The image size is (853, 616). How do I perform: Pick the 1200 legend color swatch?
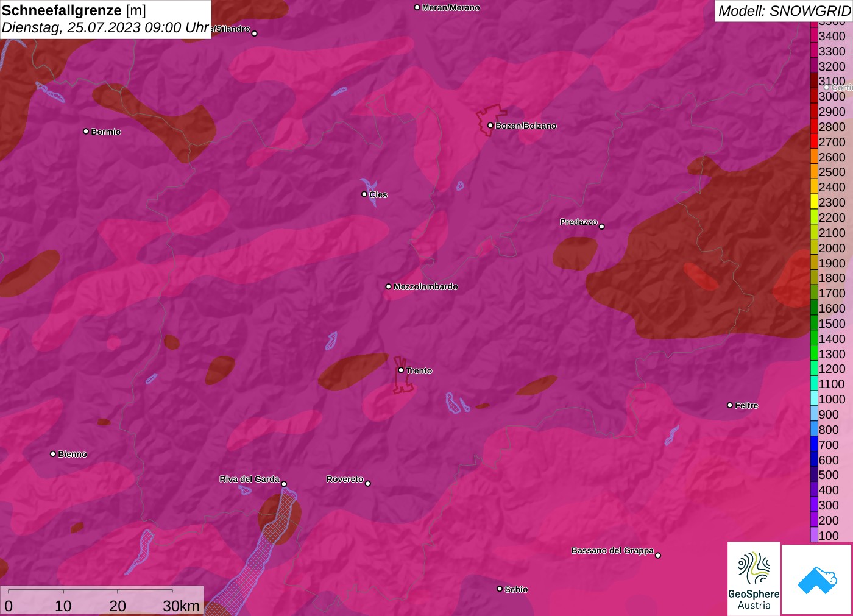pyautogui.click(x=814, y=369)
